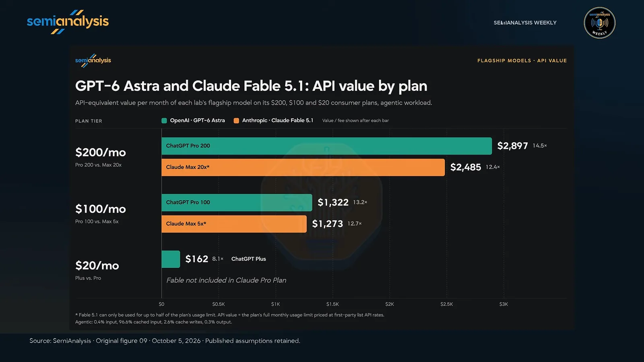The height and width of the screenshot is (362, 644).
Task: Click the "Pro 200 vs. Max 20x" caption
Action: 98,165
